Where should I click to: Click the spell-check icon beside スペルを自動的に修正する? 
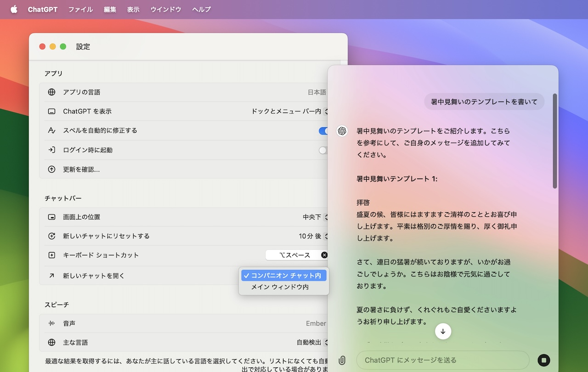51,130
